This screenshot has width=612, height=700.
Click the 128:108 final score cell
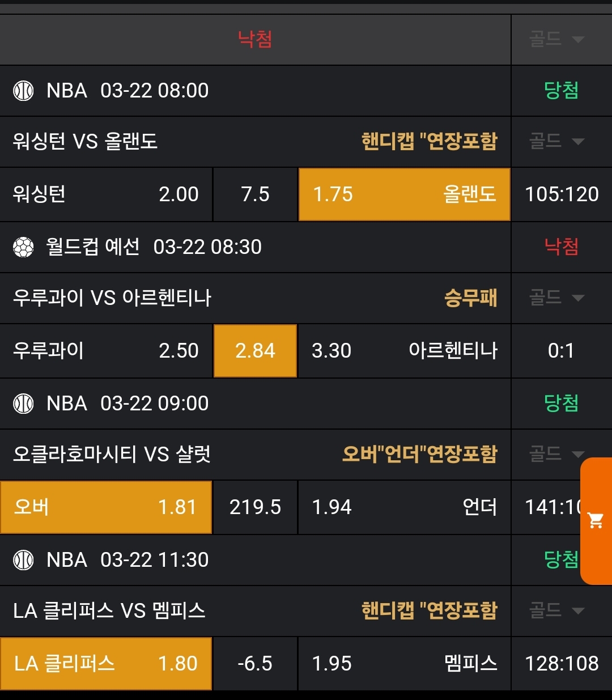point(562,664)
